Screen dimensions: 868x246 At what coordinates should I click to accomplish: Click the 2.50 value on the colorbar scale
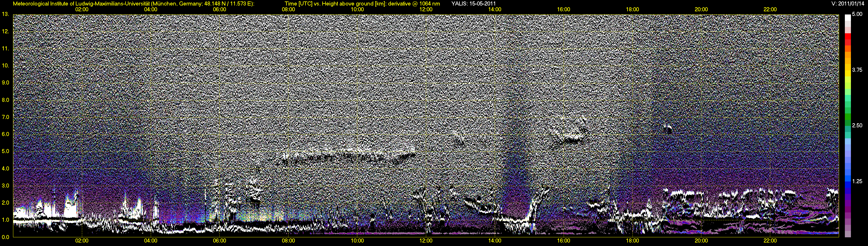(857, 125)
